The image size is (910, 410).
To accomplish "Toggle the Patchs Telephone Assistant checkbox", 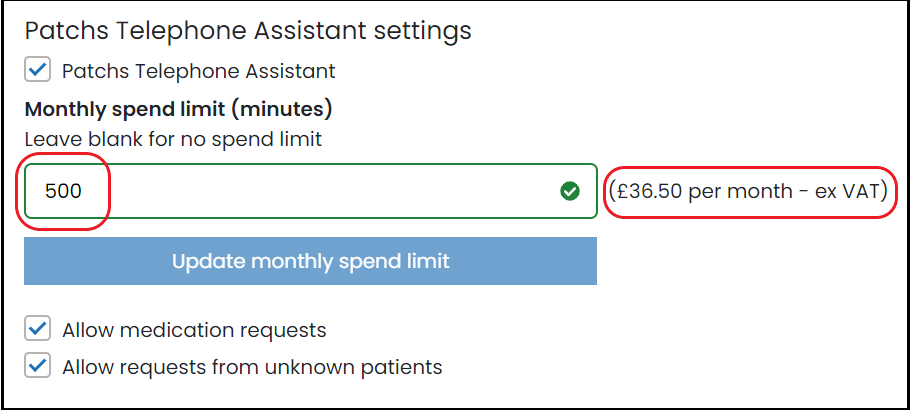I will click(x=38, y=70).
